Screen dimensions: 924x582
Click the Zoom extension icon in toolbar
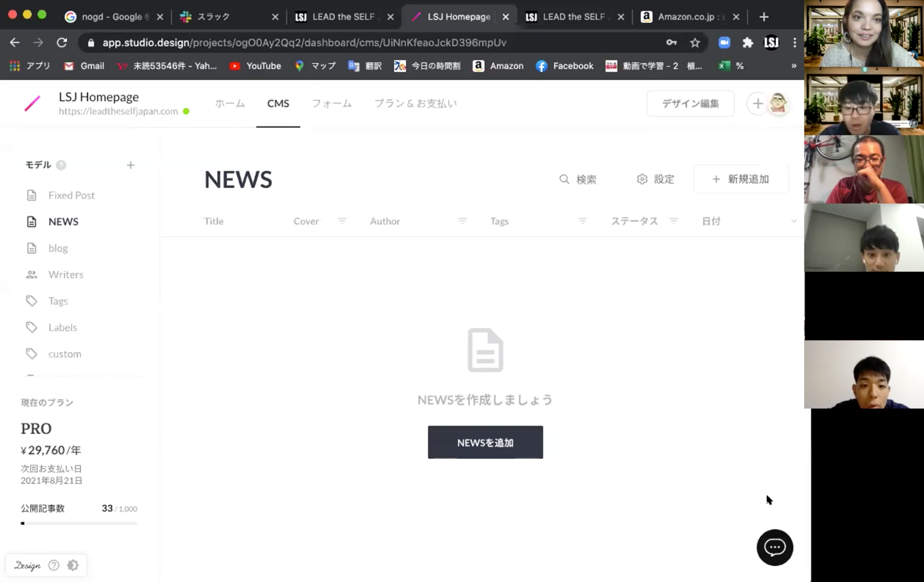(x=724, y=42)
